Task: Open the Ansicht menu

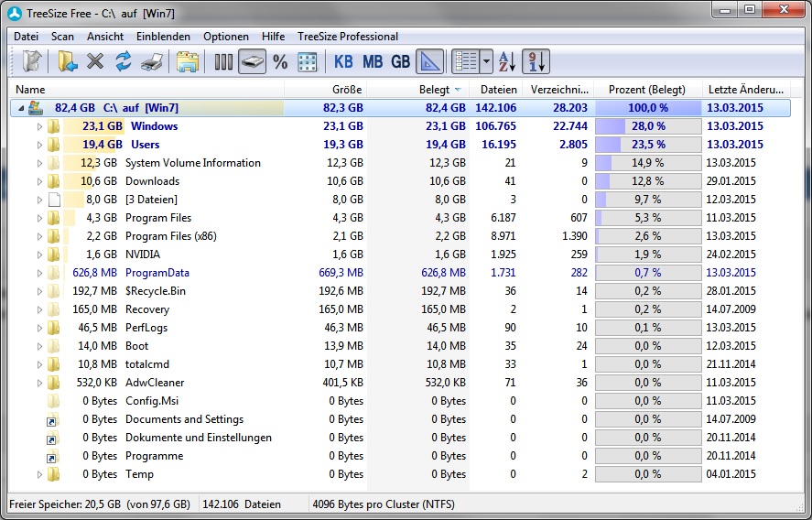Action: pos(105,37)
